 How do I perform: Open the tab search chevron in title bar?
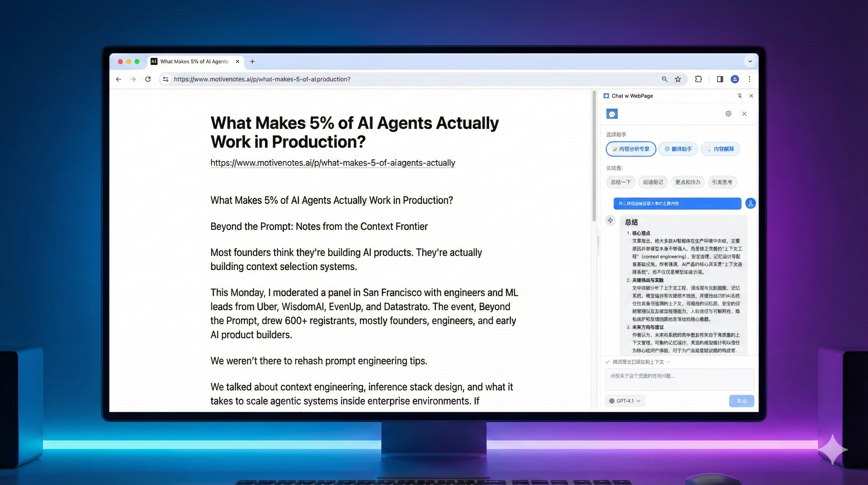point(750,61)
